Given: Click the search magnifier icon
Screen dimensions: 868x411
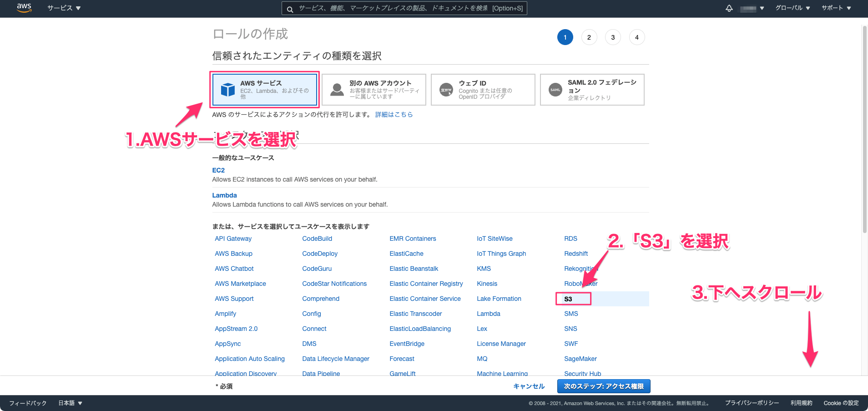Looking at the screenshot, I should point(290,9).
